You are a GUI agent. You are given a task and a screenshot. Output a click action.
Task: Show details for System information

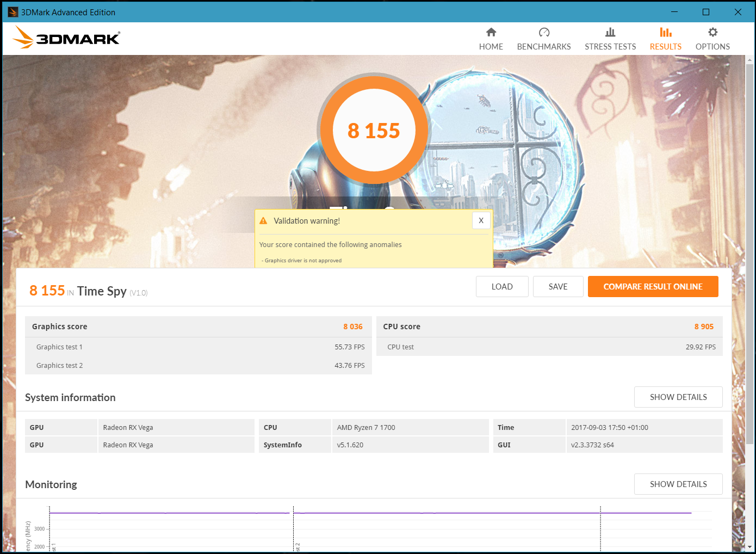678,397
